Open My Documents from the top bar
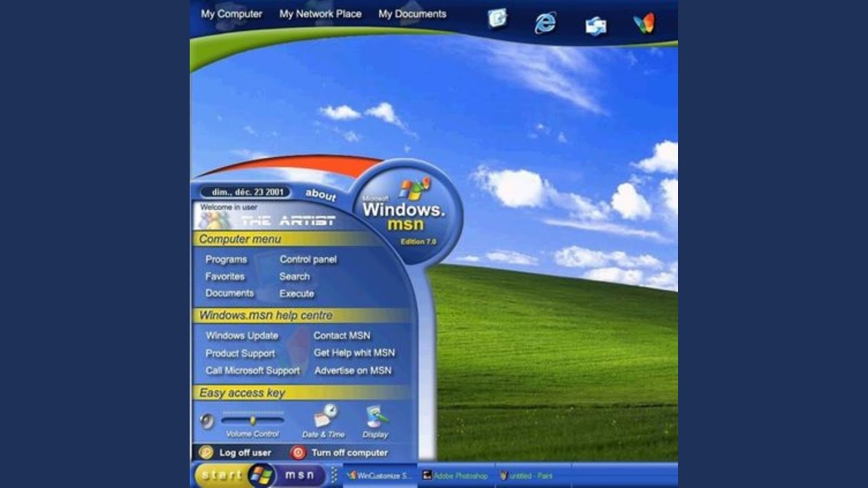The image size is (868, 488). click(412, 14)
